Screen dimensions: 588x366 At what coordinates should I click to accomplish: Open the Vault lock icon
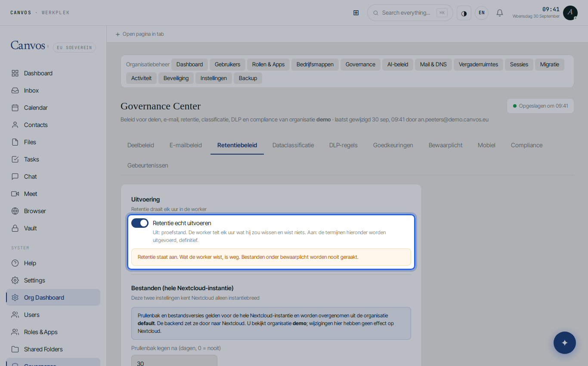click(x=15, y=228)
